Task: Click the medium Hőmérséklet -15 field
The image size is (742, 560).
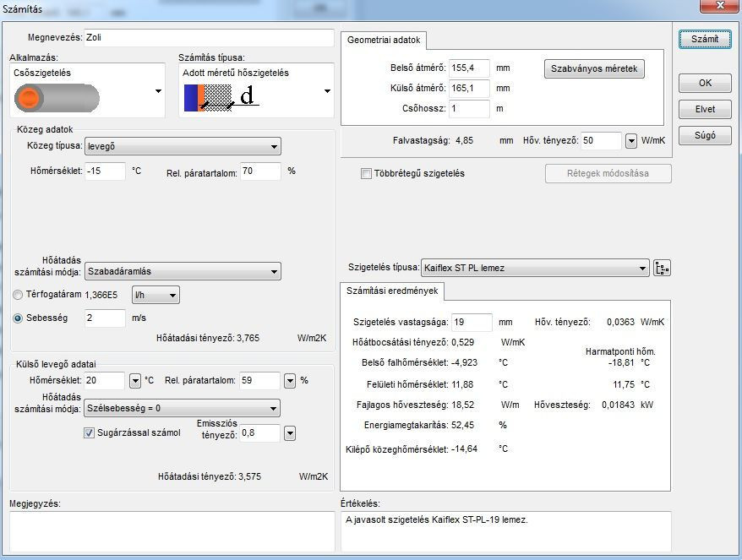Action: point(105,171)
